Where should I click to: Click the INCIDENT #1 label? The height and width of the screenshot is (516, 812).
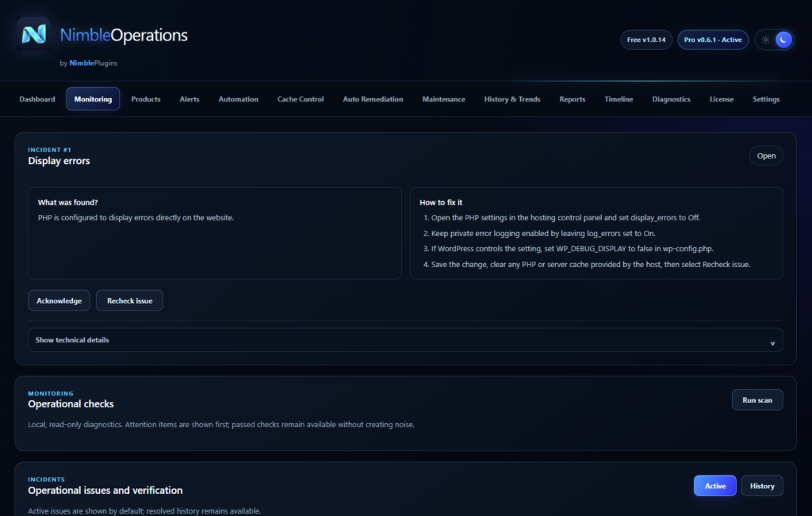(49, 150)
